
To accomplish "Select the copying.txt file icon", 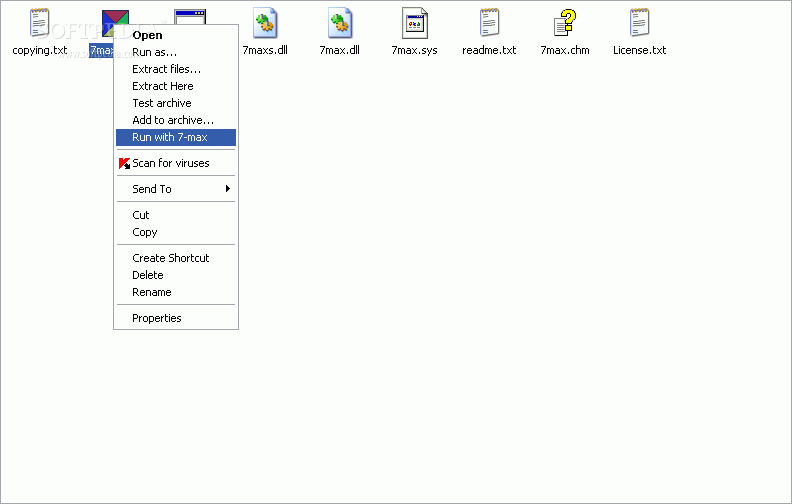I will [39, 23].
